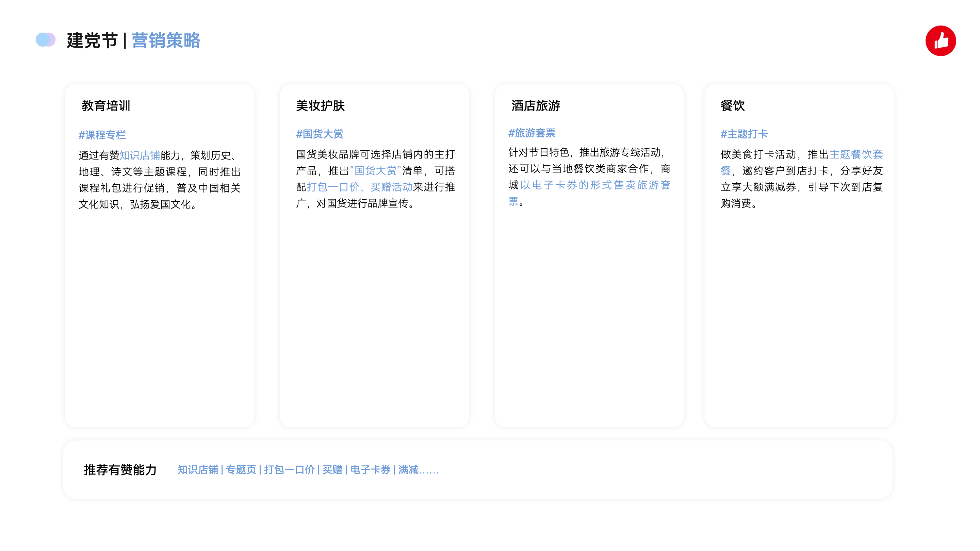Open 打包一口价 in the bottom capability list
The height and width of the screenshot is (551, 980).
(289, 470)
